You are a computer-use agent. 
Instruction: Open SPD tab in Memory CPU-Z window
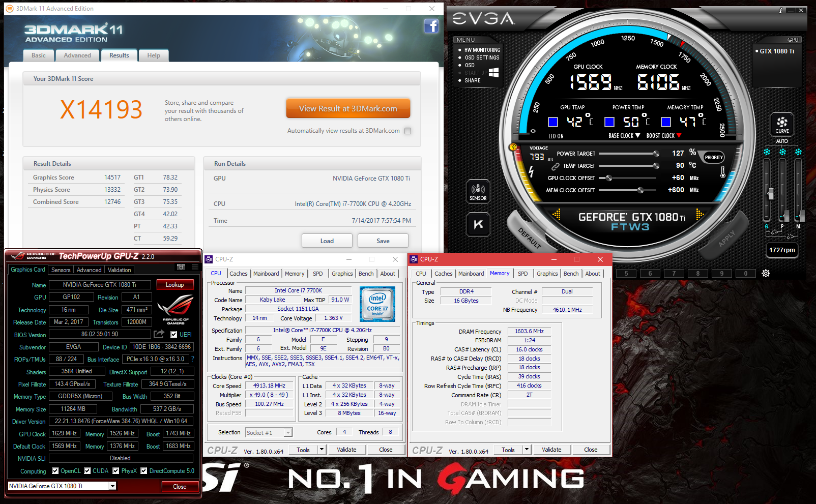coord(523,274)
